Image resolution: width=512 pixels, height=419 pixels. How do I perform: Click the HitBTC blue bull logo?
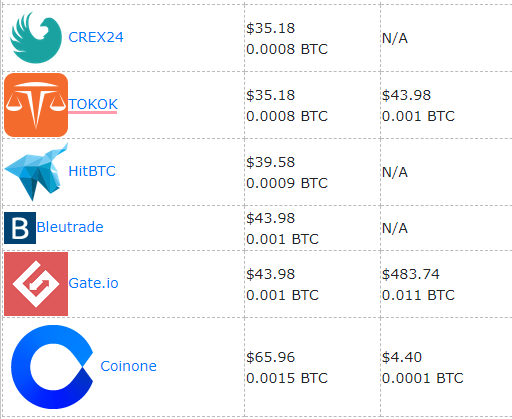tap(36, 172)
